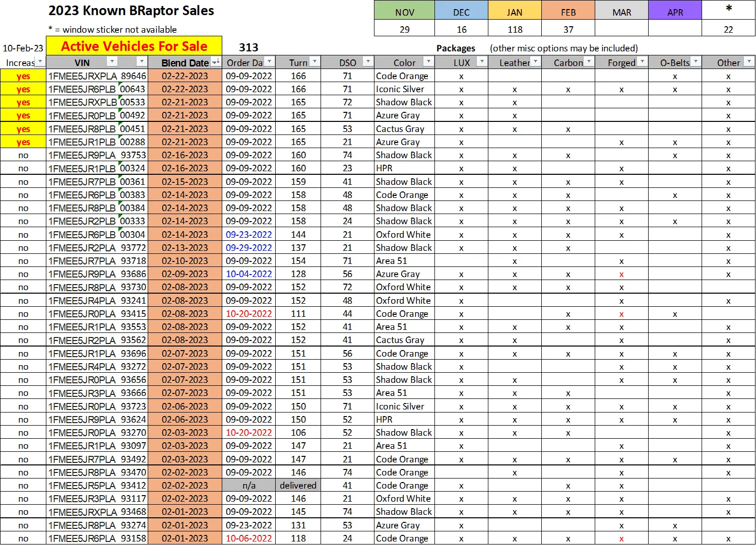Open the LUX column filter dropdown

point(482,61)
